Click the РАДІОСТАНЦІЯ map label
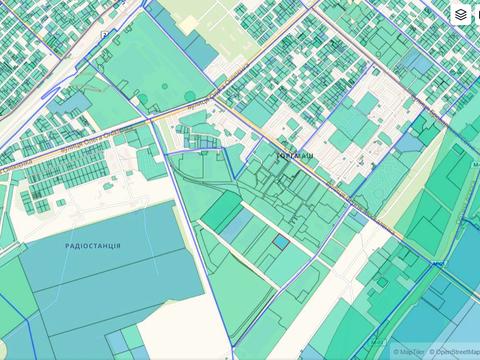 [x=93, y=246]
